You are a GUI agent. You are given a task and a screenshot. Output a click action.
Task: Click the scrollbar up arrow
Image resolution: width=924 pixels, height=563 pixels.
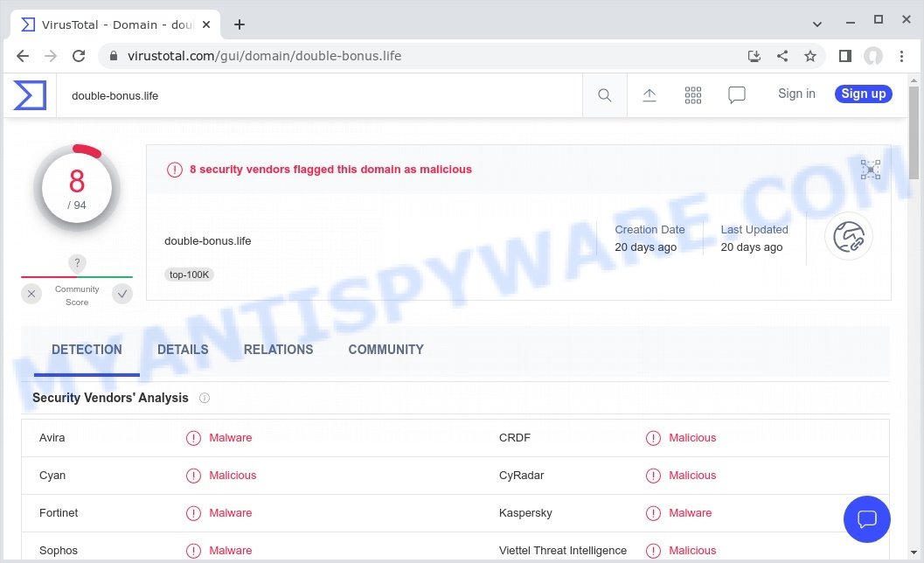click(914, 80)
